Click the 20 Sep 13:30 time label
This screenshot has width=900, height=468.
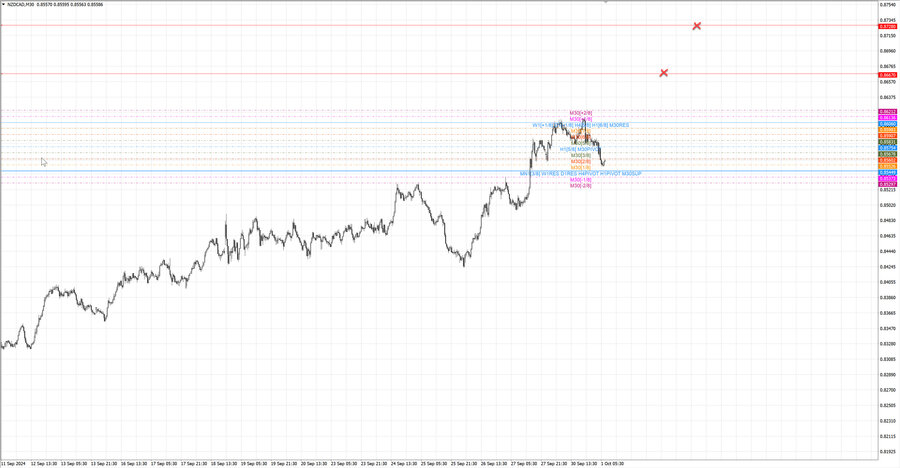pyautogui.click(x=314, y=463)
